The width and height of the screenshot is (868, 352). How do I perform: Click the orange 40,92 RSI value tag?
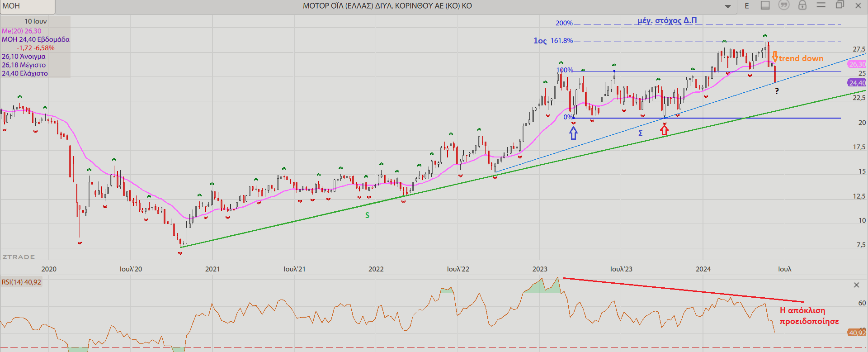(857, 333)
